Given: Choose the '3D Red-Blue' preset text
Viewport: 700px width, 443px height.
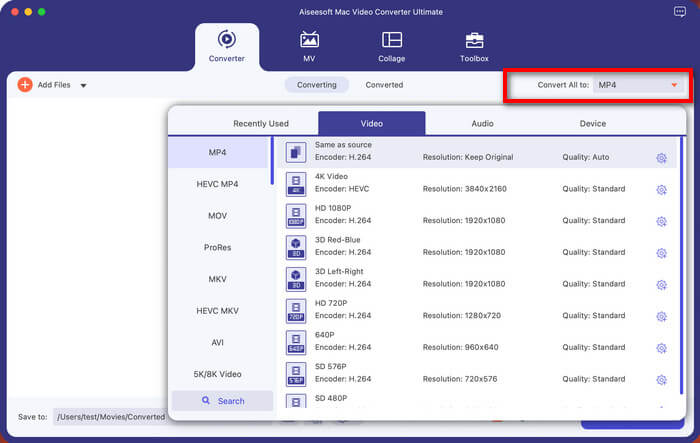Looking at the screenshot, I should click(x=337, y=240).
